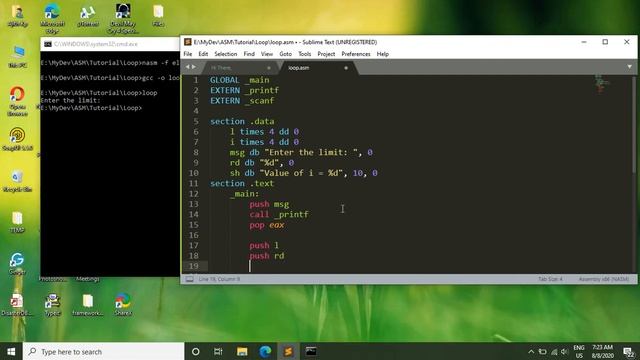Image resolution: width=640 pixels, height=360 pixels.
Task: Open the Selection menu
Action: [x=226, y=54]
